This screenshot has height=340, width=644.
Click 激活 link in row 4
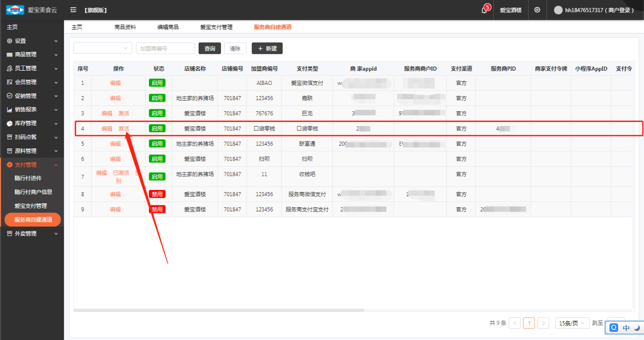coord(124,129)
